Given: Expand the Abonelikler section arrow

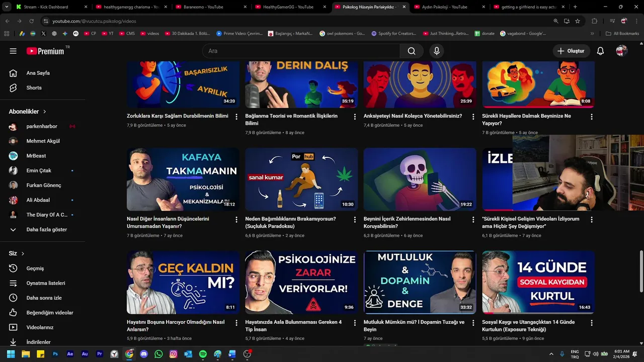Looking at the screenshot, I should (x=44, y=112).
